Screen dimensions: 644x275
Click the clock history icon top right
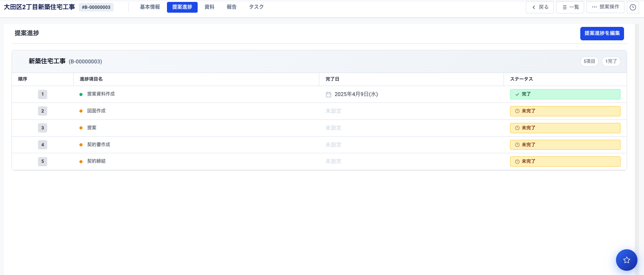point(633,7)
